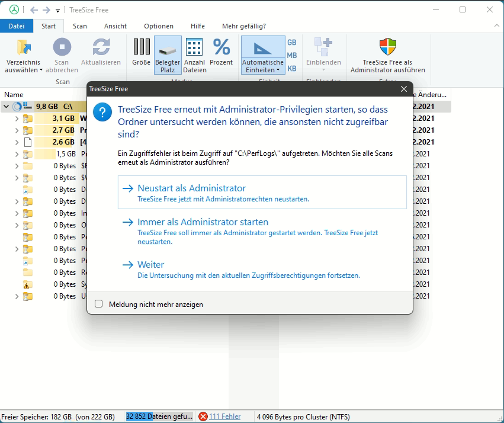The height and width of the screenshot is (423, 504).
Task: Click the Verzeichnis auswählen folder icon
Action: [x=24, y=47]
